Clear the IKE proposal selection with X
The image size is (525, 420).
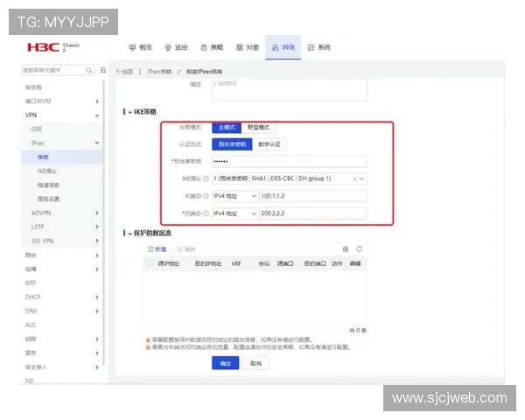point(354,178)
